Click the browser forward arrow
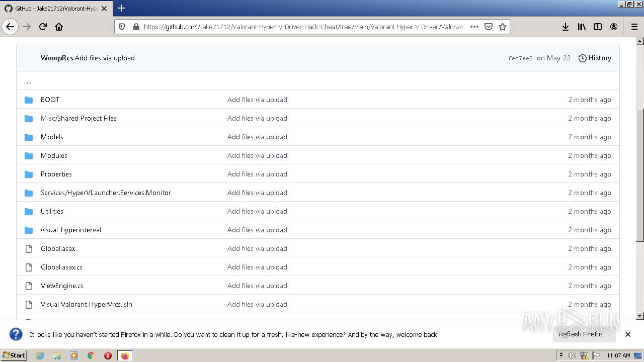This screenshot has width=644, height=362. pos(27,27)
